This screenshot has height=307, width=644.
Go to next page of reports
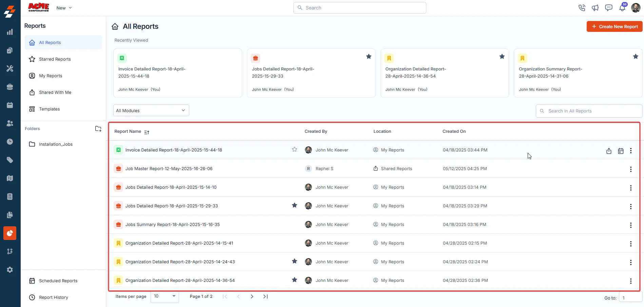click(252, 296)
